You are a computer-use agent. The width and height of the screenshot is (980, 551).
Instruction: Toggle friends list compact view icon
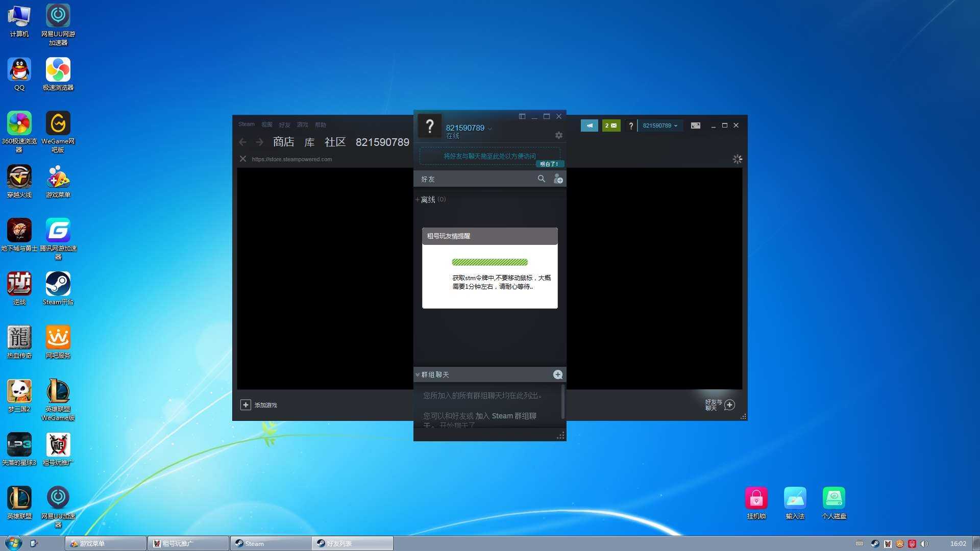pos(522,116)
